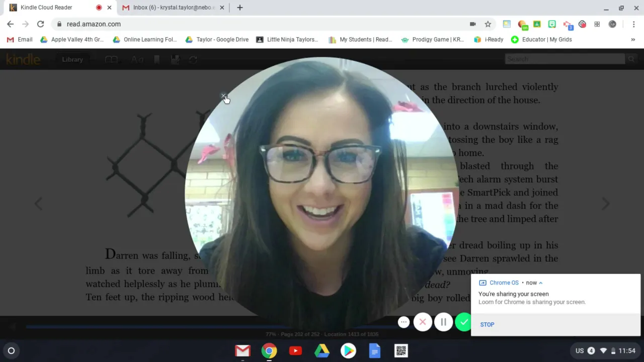Open Educator | My Grids bookmark

(541, 39)
